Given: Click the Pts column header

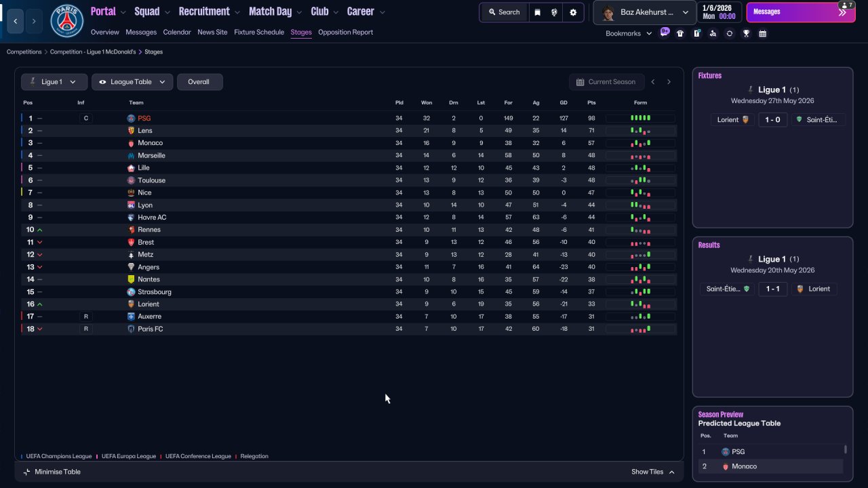Looking at the screenshot, I should 591,103.
